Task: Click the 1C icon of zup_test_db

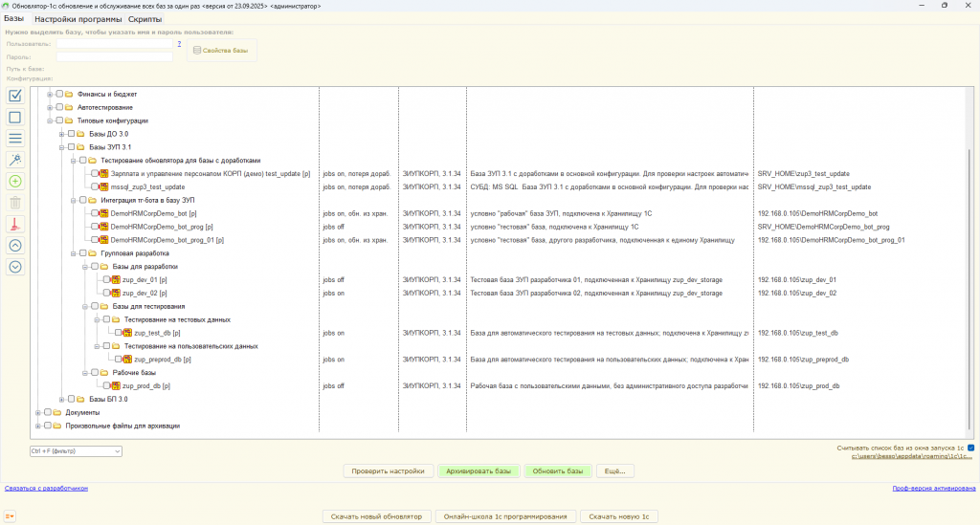Action: click(x=127, y=333)
